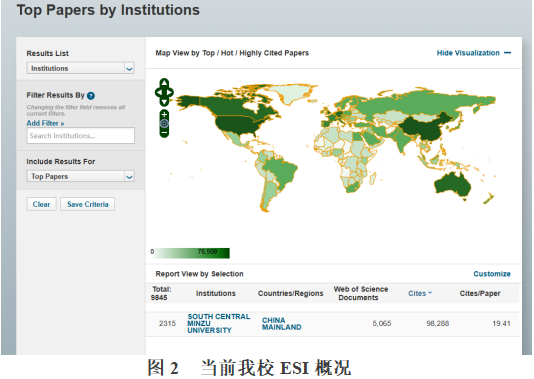Click the Institutions column header

click(x=216, y=293)
